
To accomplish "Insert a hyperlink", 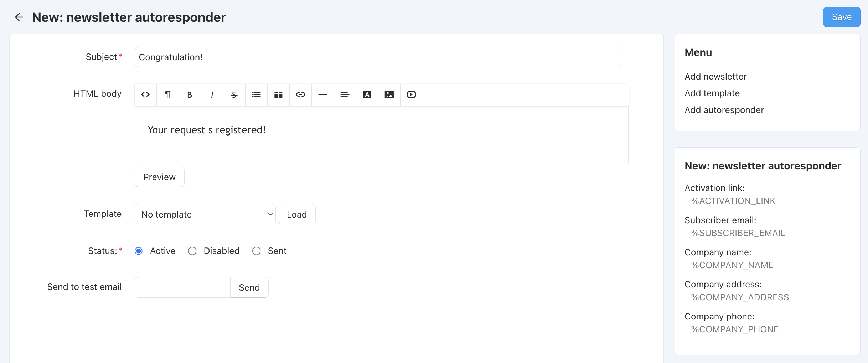I will pos(300,94).
